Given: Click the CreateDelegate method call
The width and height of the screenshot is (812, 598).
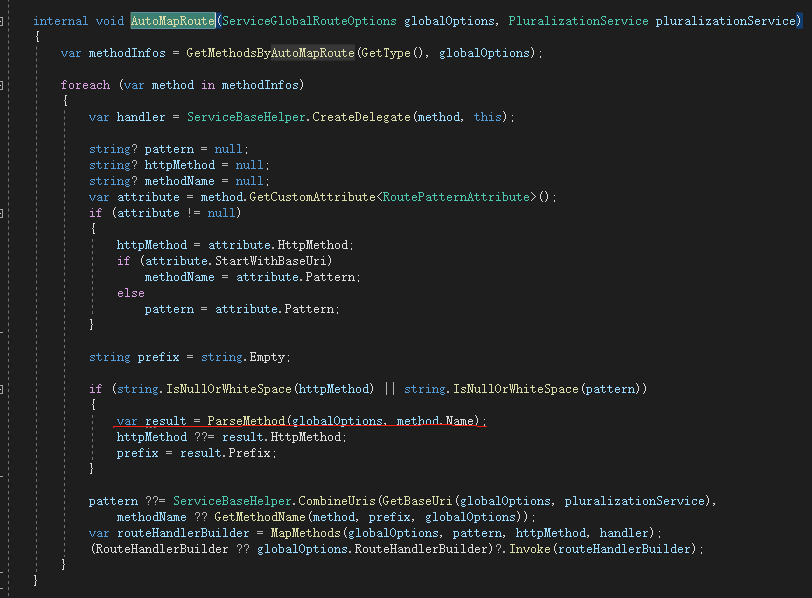Looking at the screenshot, I should pos(361,118).
